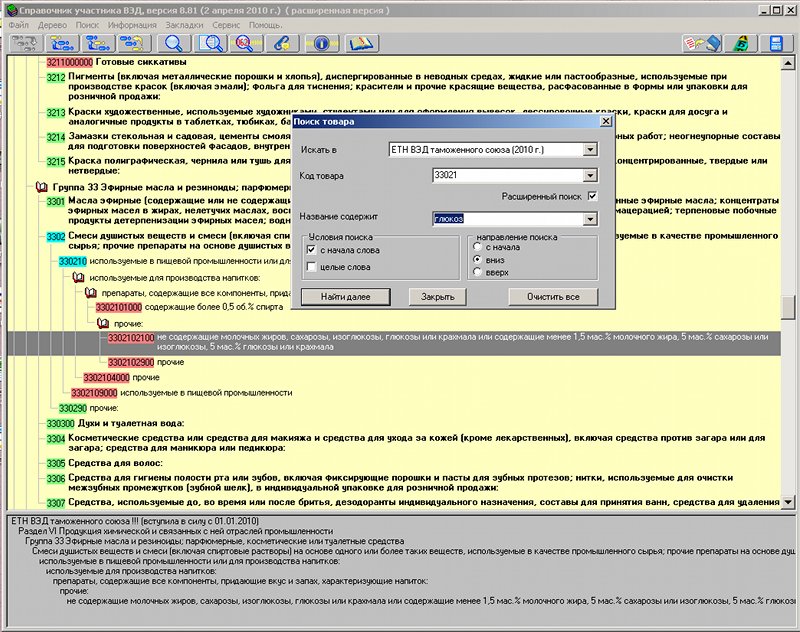
Task: Open the 'Дерево' menu
Action: click(53, 25)
